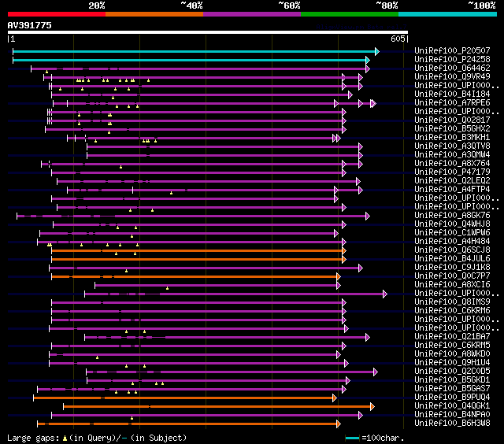
Task: Select the UniRef100_B5GKD1 label
Action: point(452,380)
